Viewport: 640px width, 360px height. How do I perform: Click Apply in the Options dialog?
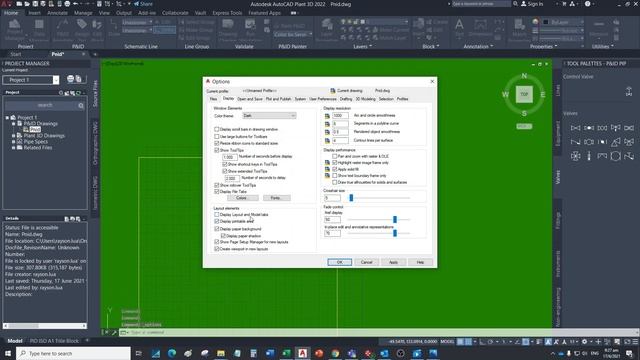click(x=393, y=262)
